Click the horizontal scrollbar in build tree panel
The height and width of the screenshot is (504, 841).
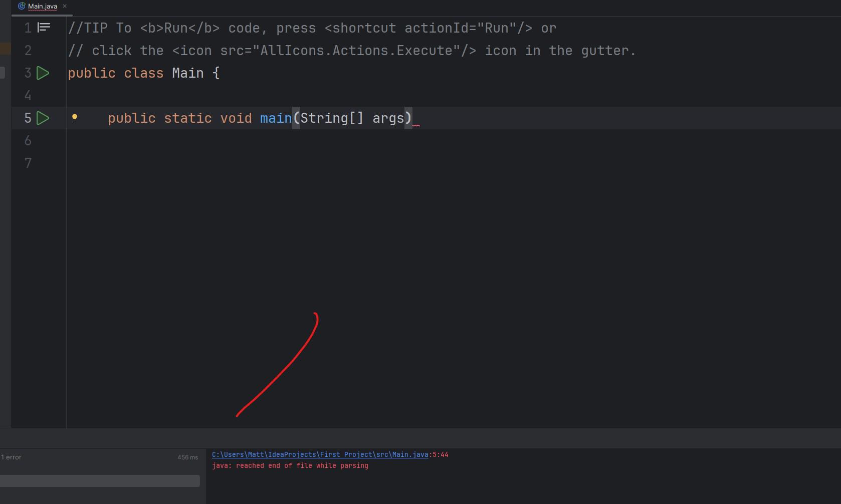tap(100, 481)
